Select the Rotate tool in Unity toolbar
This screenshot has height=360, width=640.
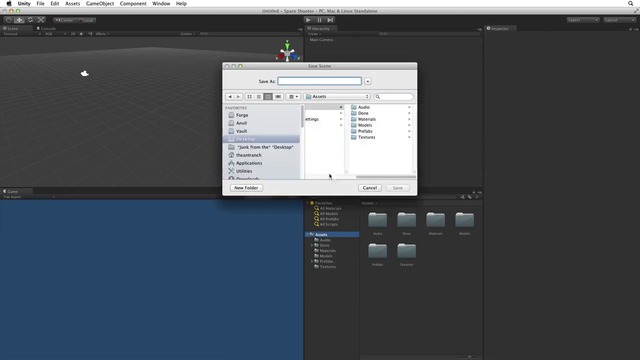click(x=30, y=20)
